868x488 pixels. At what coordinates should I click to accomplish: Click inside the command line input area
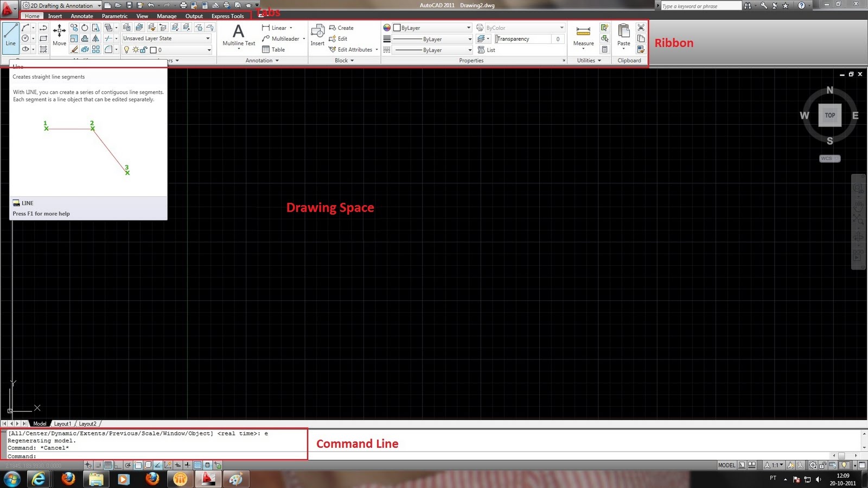pyautogui.click(x=108, y=456)
